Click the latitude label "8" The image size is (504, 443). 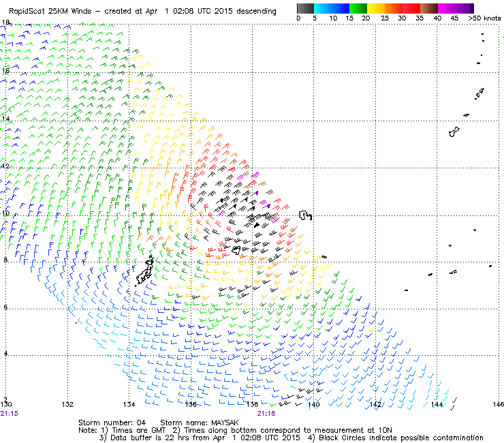[5, 260]
